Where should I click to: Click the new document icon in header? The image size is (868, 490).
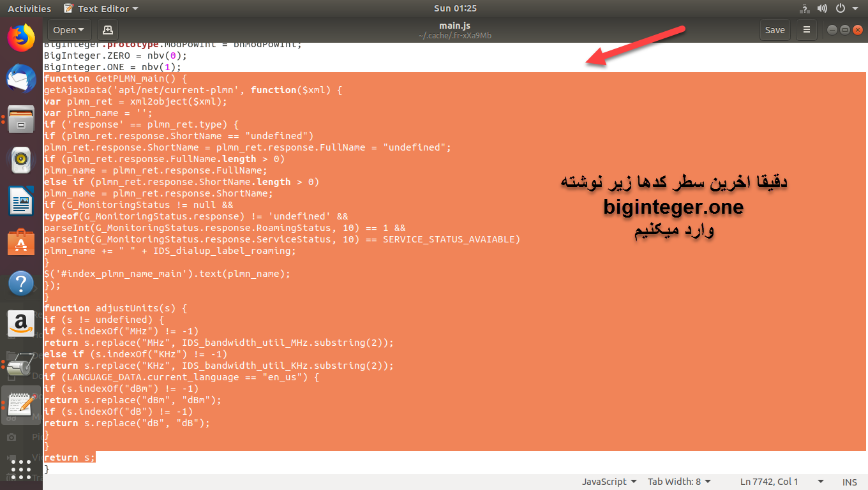107,30
